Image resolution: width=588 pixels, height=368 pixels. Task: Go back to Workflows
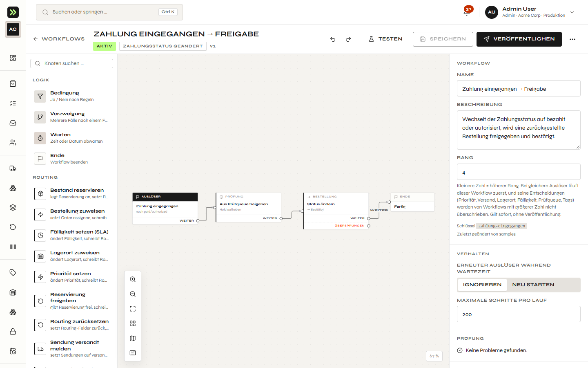[59, 39]
